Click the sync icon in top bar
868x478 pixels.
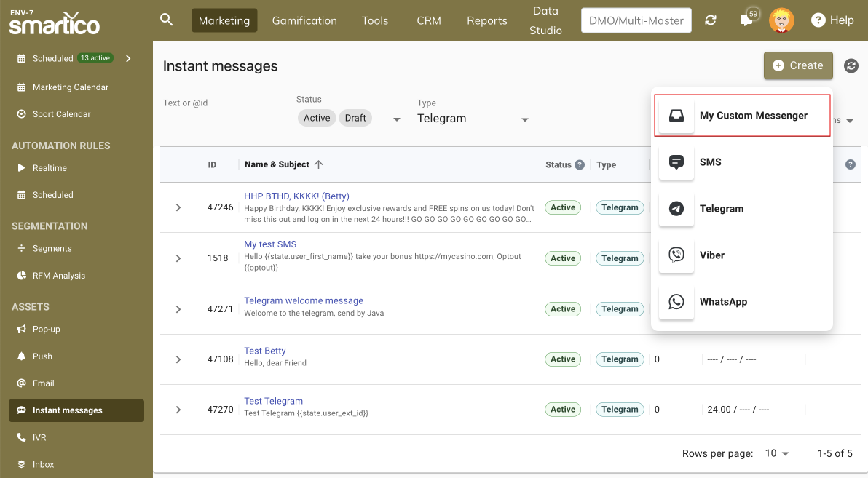[x=711, y=20]
